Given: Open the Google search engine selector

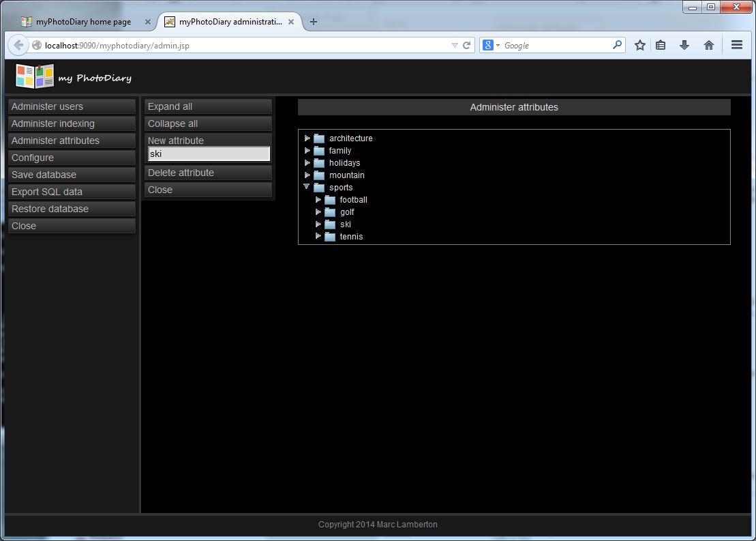Looking at the screenshot, I should 491,45.
